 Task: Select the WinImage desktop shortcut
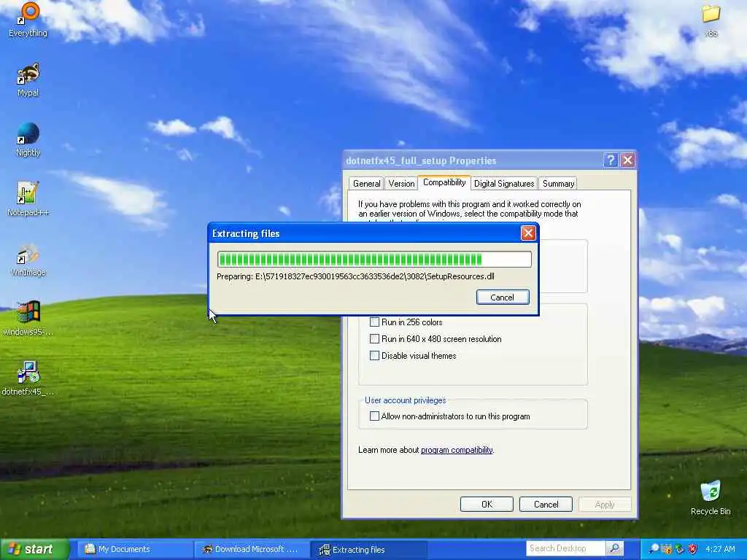click(28, 260)
